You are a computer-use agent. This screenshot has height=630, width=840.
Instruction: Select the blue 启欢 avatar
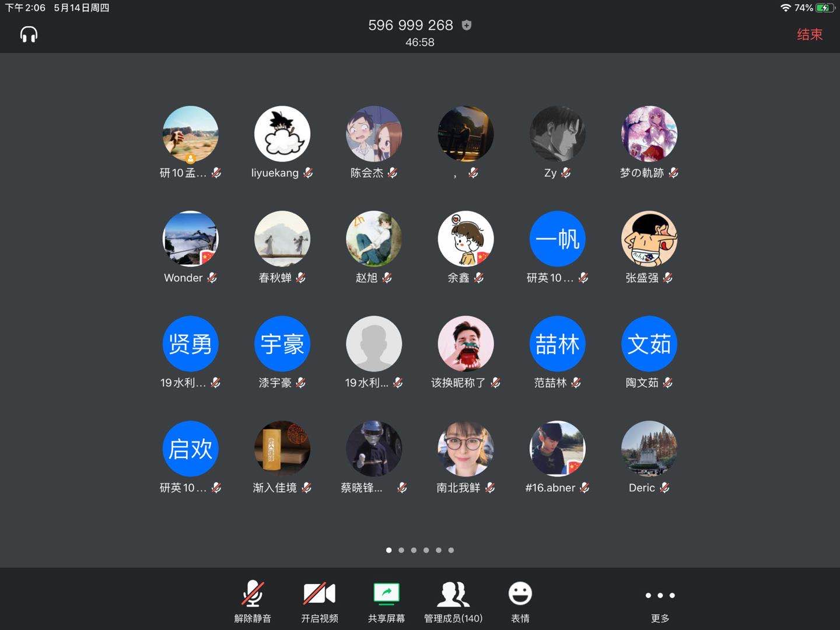(191, 449)
